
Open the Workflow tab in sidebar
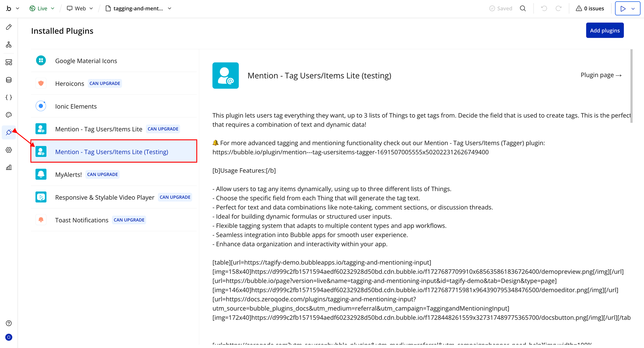[x=9, y=45]
